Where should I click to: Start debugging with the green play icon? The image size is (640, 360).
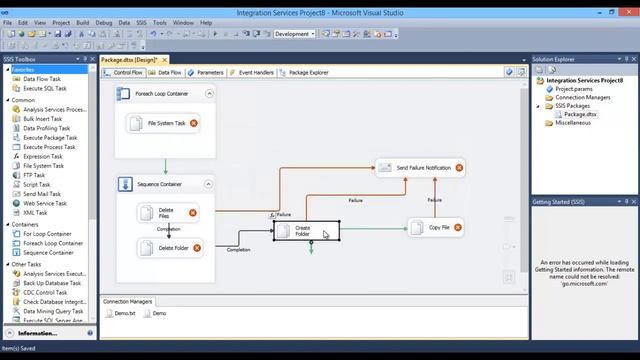point(215,34)
